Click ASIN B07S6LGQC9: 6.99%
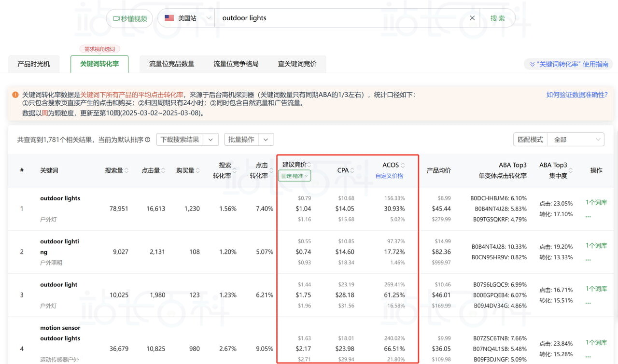Screen dimensions: 618x364 coord(499,285)
